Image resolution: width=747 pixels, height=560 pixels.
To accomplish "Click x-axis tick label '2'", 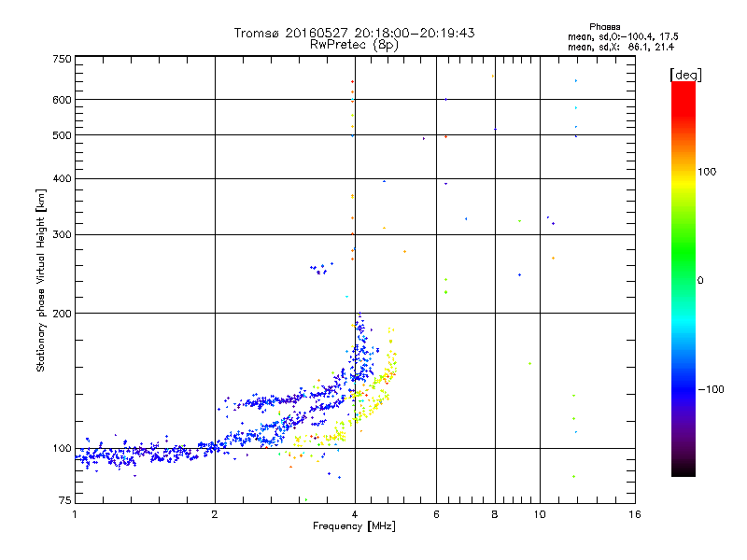I will coord(215,514).
